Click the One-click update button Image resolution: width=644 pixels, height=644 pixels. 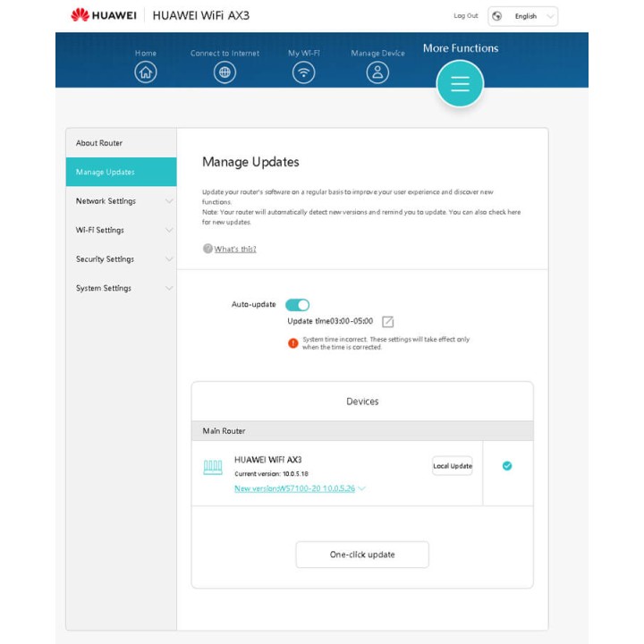tap(362, 555)
